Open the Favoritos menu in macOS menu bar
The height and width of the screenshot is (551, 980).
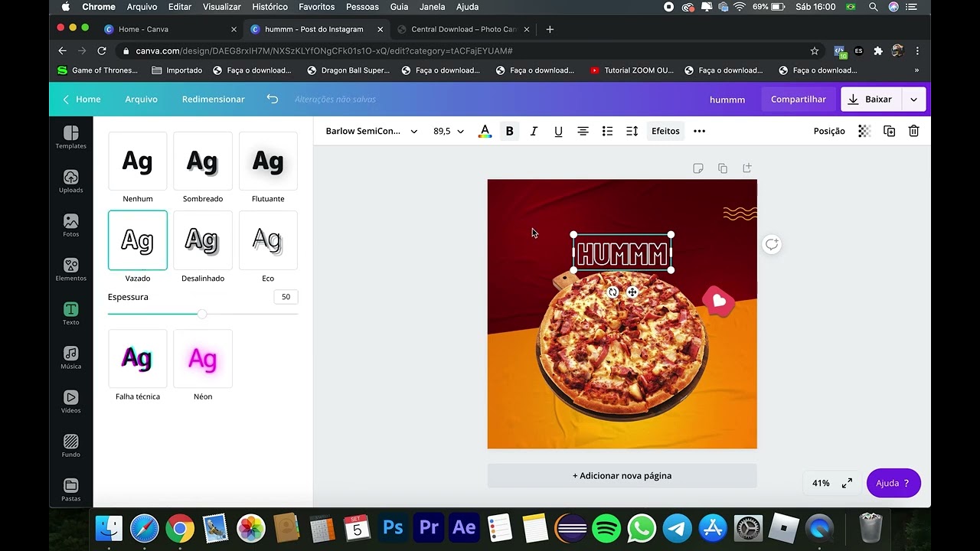point(317,7)
